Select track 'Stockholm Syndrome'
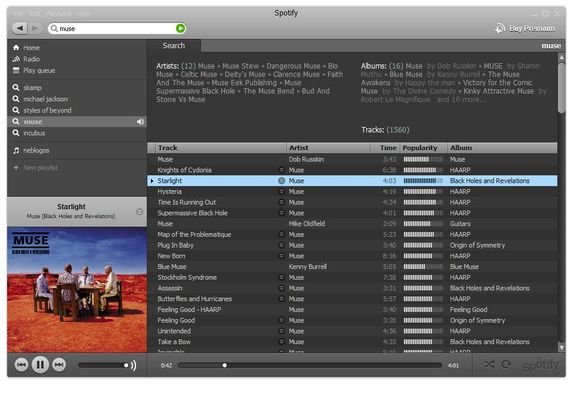Viewport: 580px width, 399px height. (352, 277)
